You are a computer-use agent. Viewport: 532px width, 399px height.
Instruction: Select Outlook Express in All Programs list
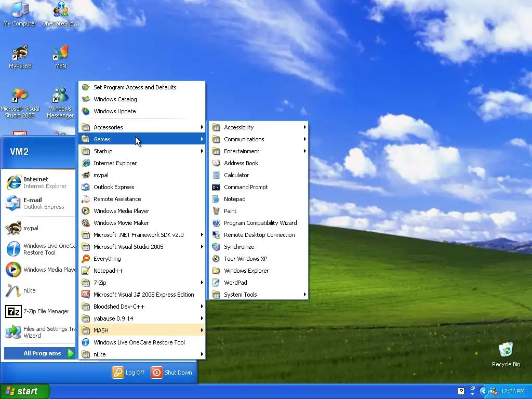[x=142, y=187]
